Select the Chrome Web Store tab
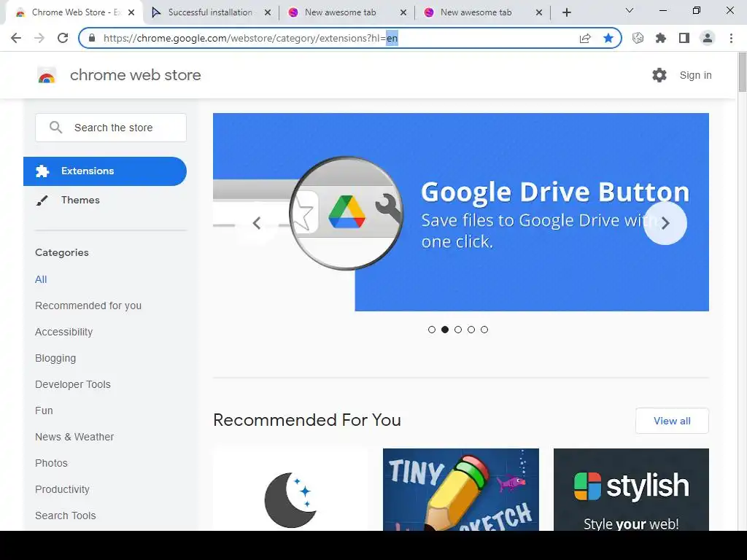Image resolution: width=747 pixels, height=560 pixels. (74, 12)
